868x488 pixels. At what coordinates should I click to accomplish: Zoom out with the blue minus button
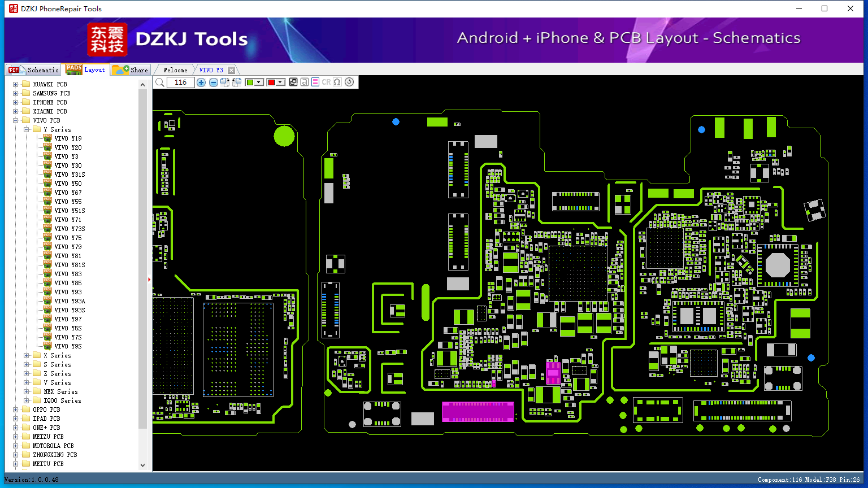click(214, 82)
